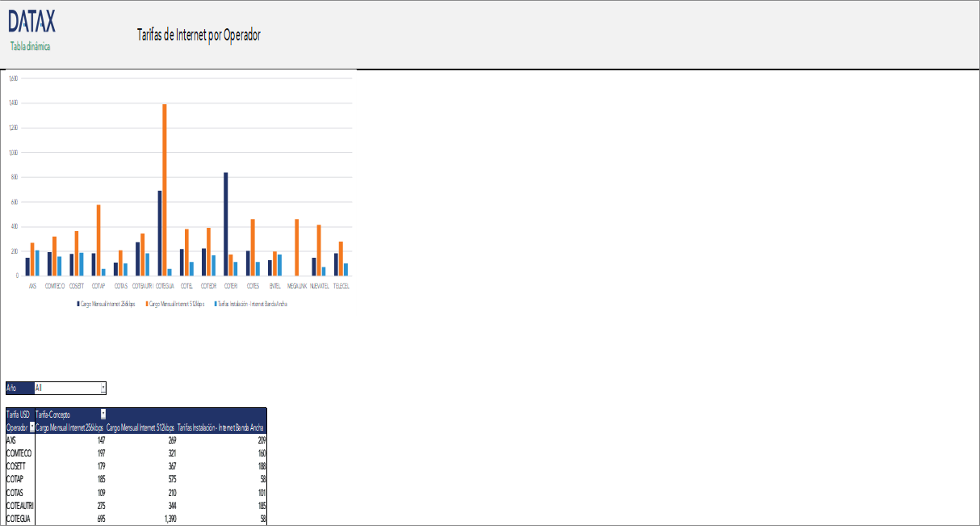
Task: Click the 'Cargo Mensual Internet 512kbps' column header
Action: [x=140, y=427]
